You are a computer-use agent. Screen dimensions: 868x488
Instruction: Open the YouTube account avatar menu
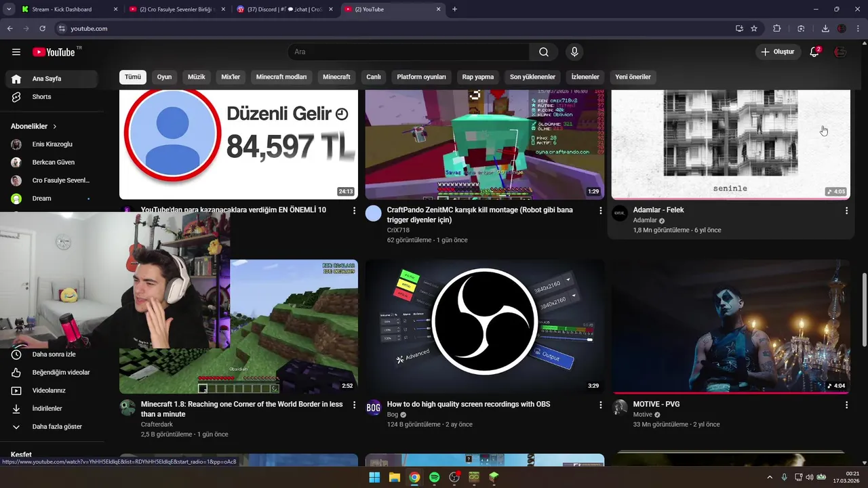tap(841, 52)
